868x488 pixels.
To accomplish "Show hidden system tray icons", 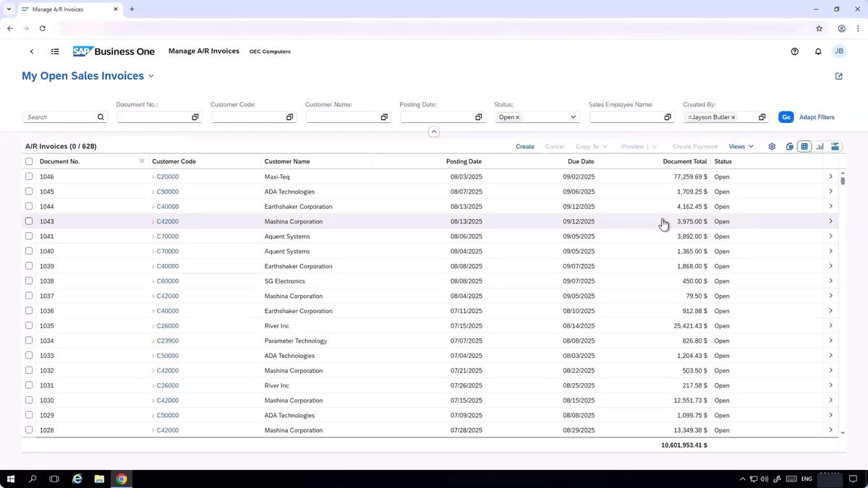I will click(742, 479).
